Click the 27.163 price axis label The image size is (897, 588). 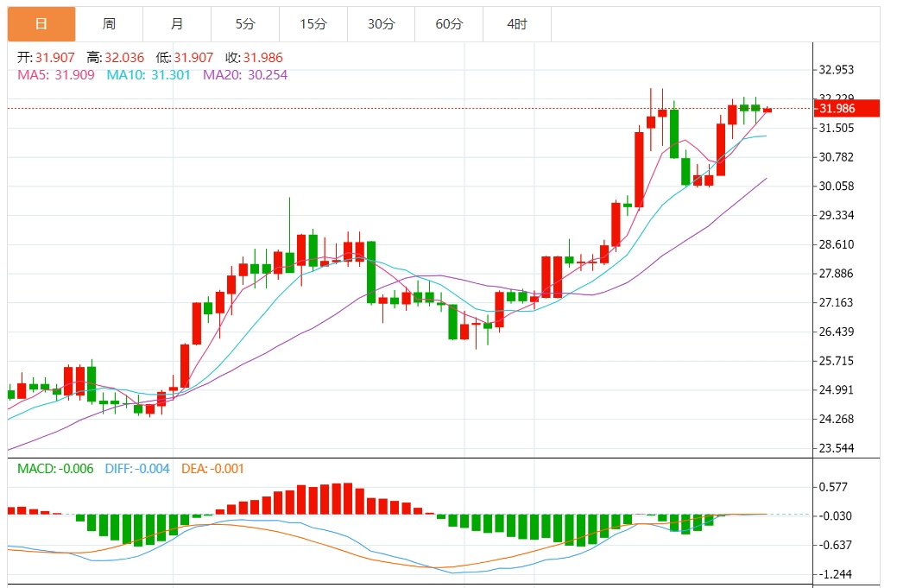point(837,302)
